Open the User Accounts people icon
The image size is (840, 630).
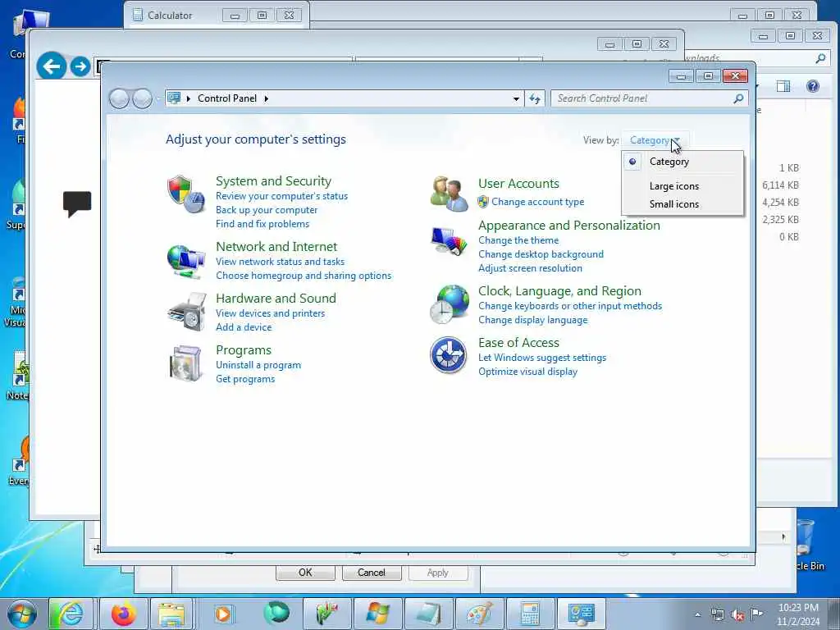point(449,194)
